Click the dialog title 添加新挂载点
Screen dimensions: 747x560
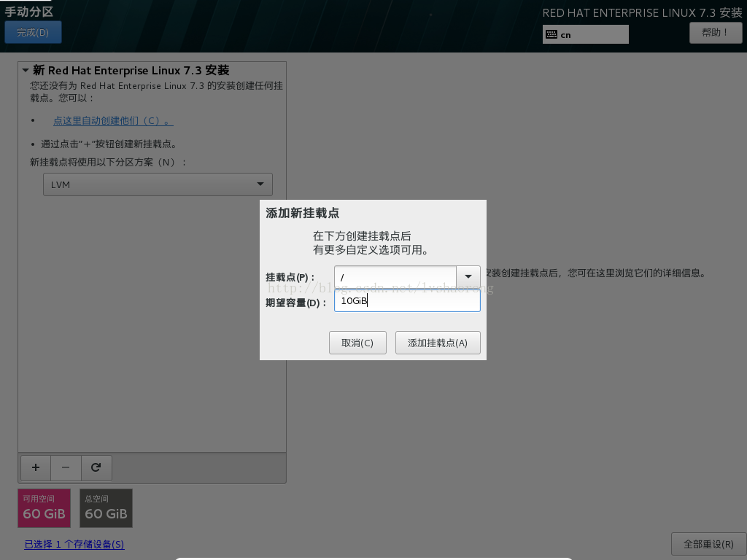(303, 213)
